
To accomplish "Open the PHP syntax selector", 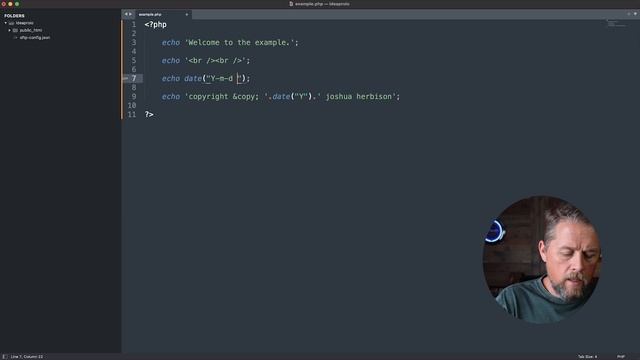I will click(621, 357).
